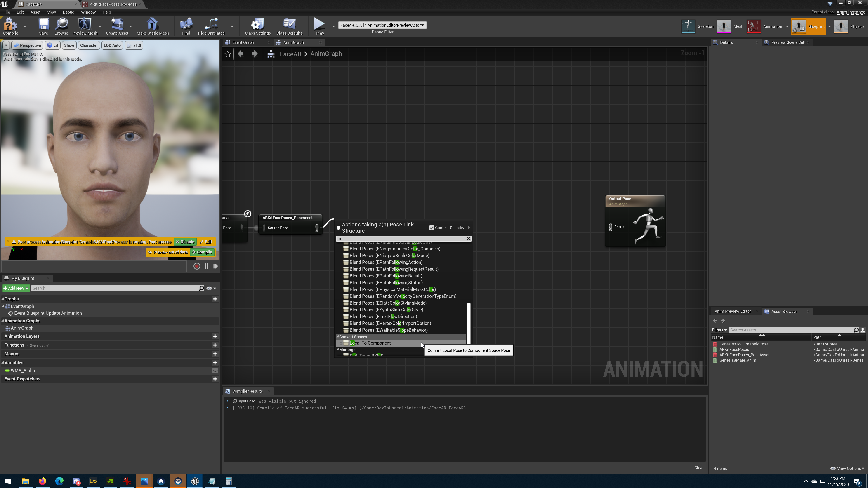
Task: Open Class Settings
Action: (258, 26)
